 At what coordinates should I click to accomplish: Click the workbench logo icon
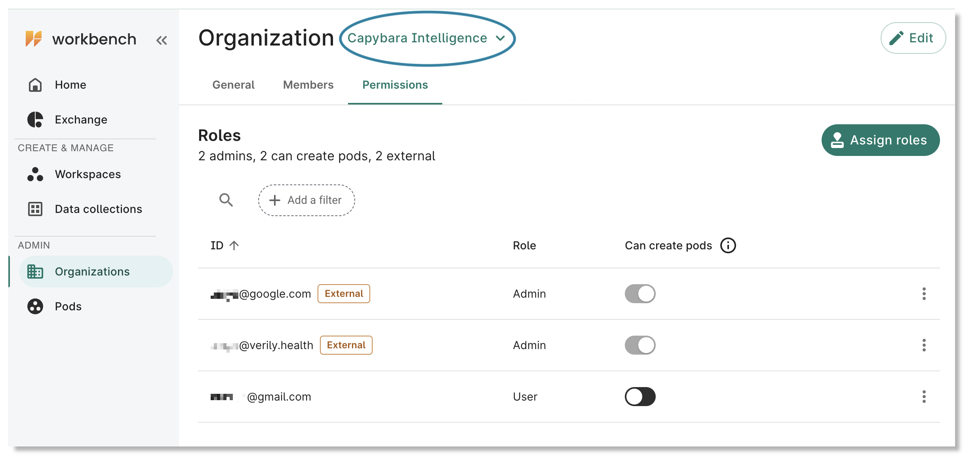coord(35,38)
